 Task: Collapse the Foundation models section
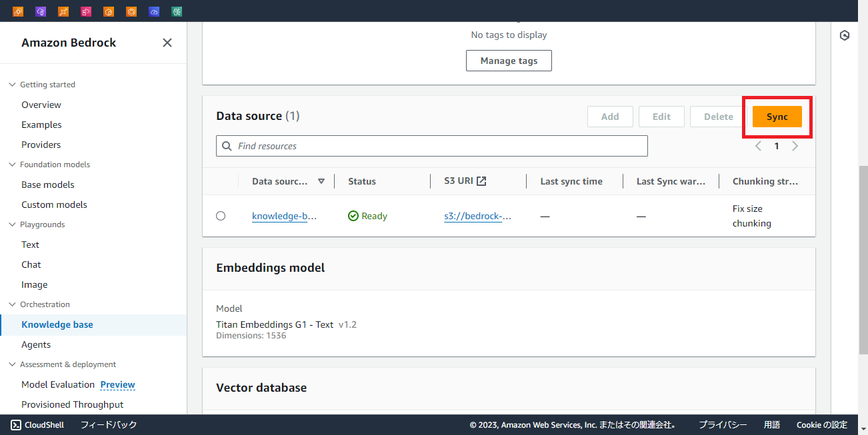(x=11, y=164)
